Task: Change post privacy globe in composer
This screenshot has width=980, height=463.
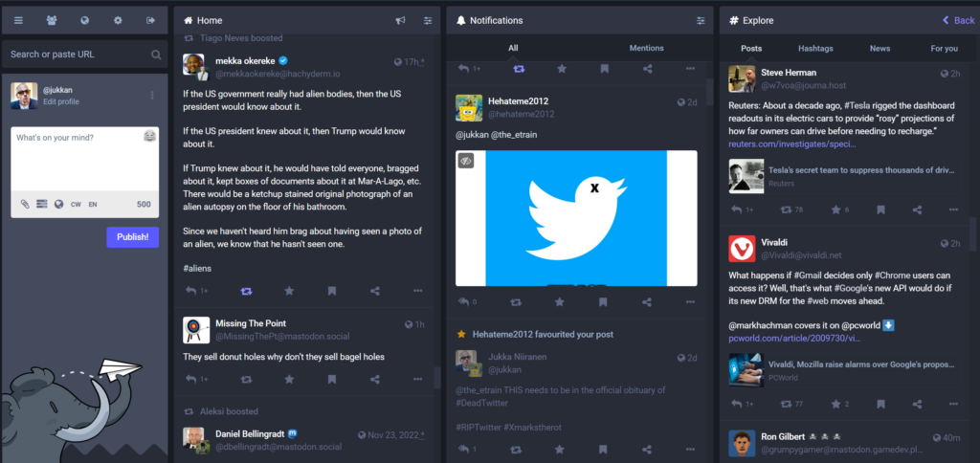Action: (x=58, y=204)
